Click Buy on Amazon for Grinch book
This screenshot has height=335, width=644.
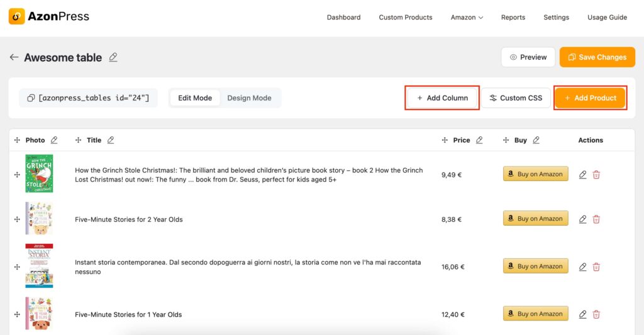click(x=536, y=174)
